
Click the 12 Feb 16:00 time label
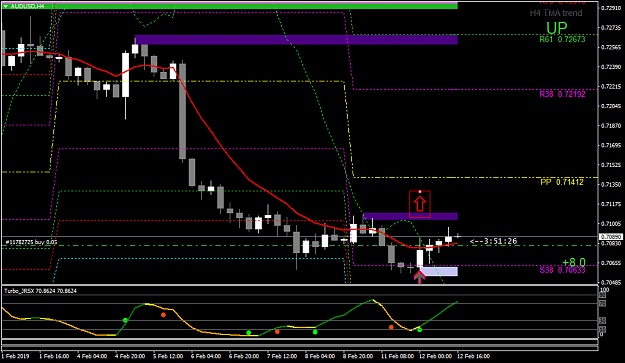475,356
